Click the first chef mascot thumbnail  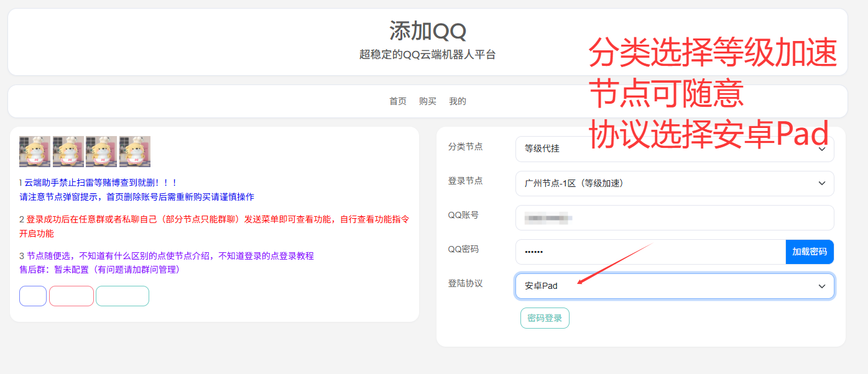[x=35, y=152]
